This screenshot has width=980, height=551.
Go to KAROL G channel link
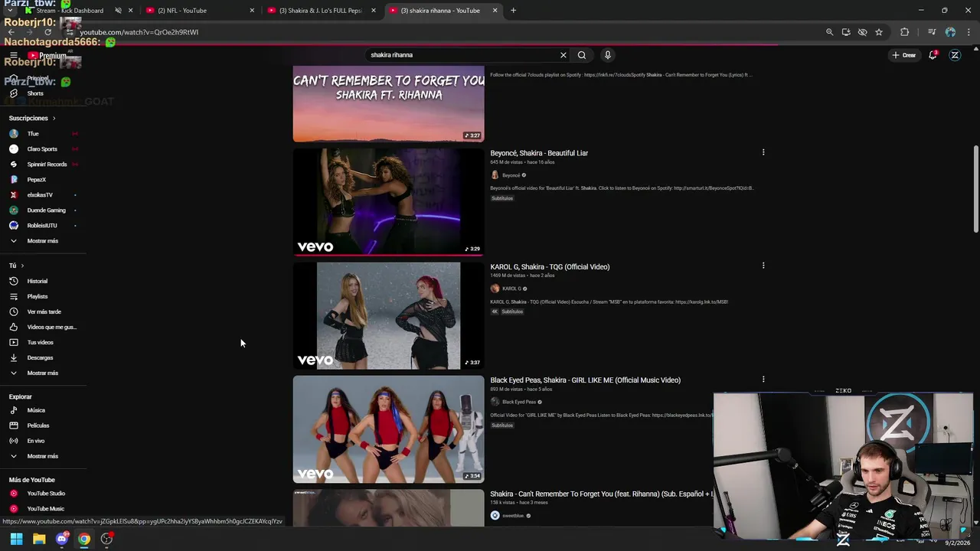tap(511, 289)
